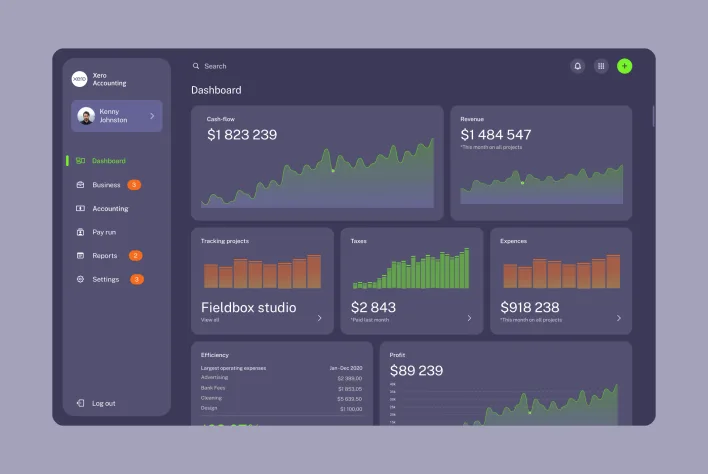708x474 pixels.
Task: Click the Fieldbox studio project title
Action: [249, 307]
